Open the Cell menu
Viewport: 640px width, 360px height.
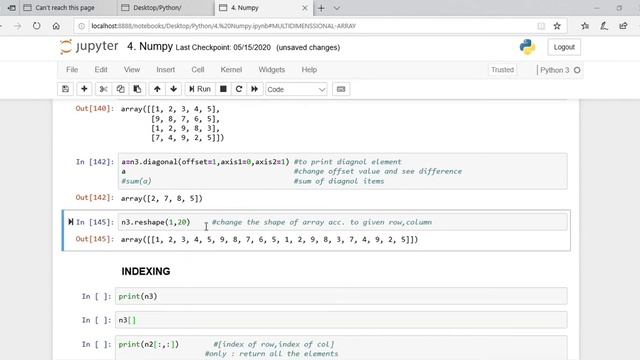(x=198, y=70)
